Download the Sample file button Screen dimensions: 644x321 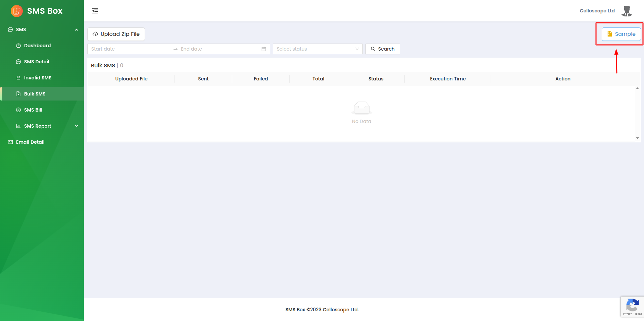tap(621, 34)
